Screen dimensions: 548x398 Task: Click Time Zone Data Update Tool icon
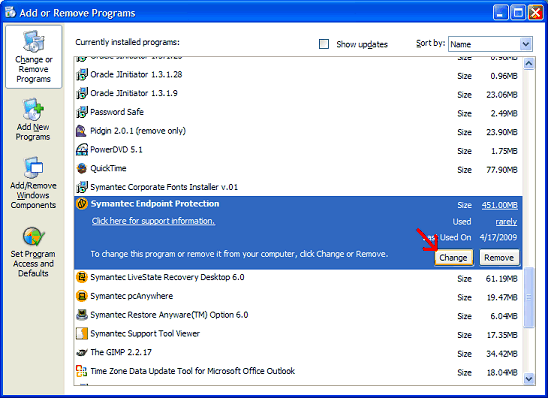point(82,371)
